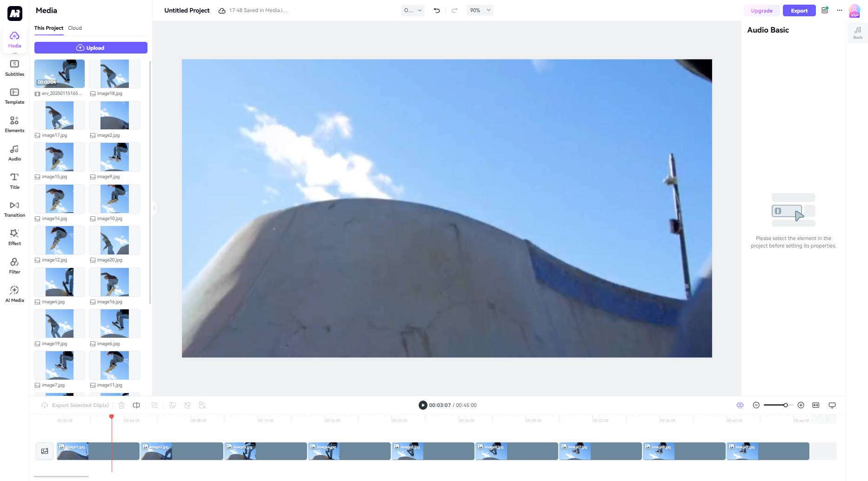Select the image20.jpg thumbnail
The height and width of the screenshot is (481, 868).
point(114,240)
